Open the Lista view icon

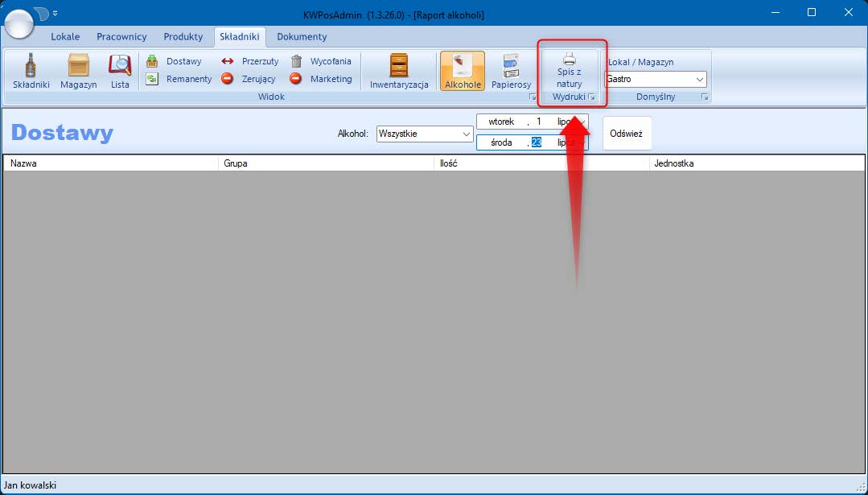coord(120,71)
